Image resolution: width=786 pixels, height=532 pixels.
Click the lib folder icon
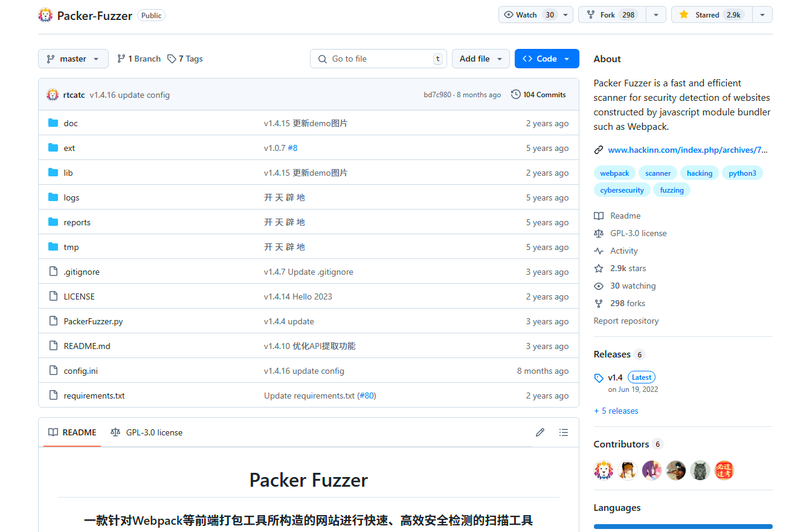pyautogui.click(x=53, y=173)
